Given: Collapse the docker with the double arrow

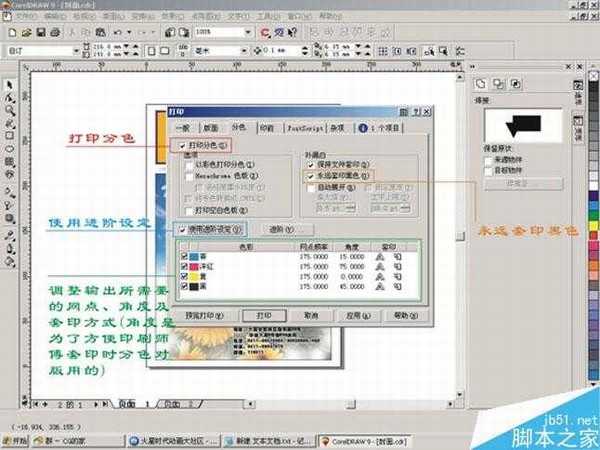Looking at the screenshot, I should [473, 67].
